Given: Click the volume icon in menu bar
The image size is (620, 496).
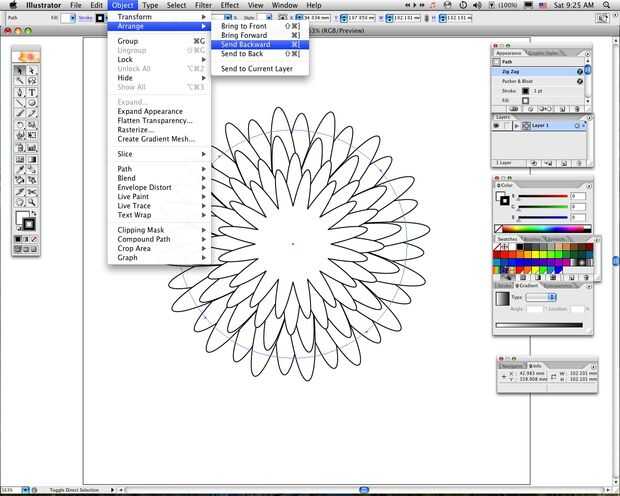Looking at the screenshot, I should click(x=477, y=5).
